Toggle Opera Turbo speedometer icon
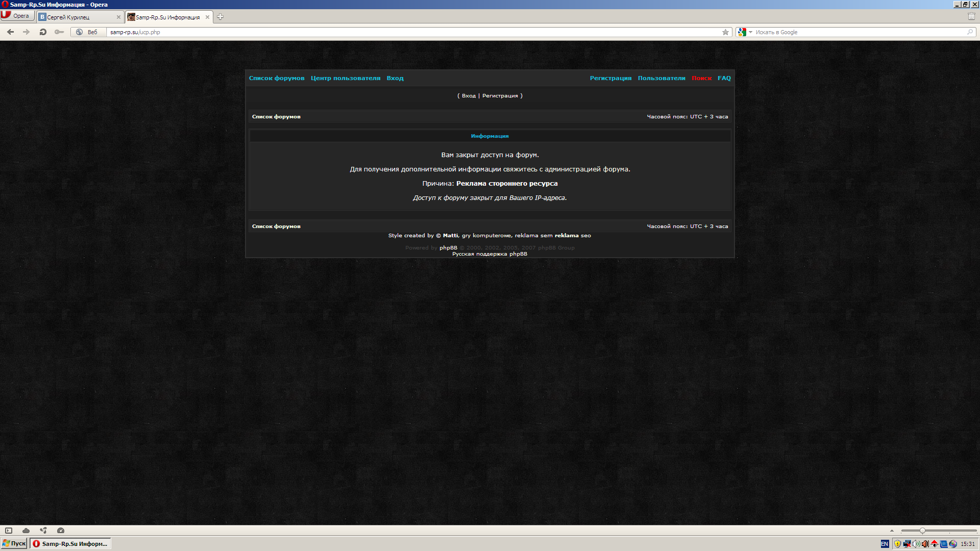This screenshot has width=980, height=551. click(x=61, y=531)
